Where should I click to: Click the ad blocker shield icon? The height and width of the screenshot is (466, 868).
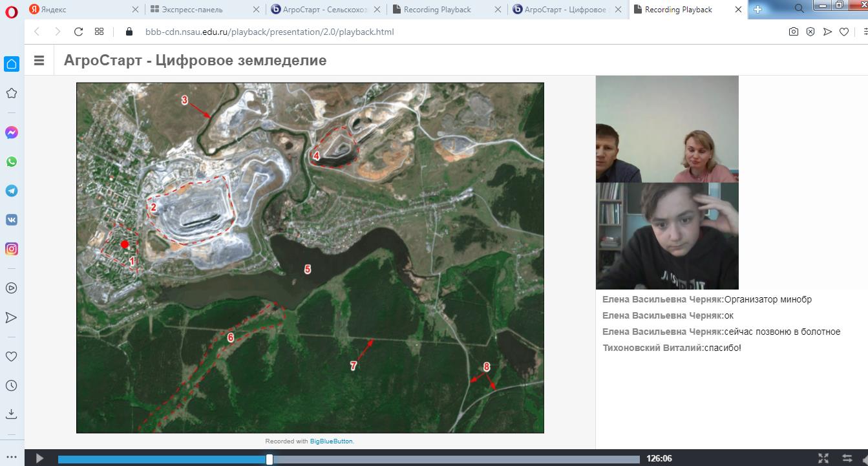click(810, 32)
